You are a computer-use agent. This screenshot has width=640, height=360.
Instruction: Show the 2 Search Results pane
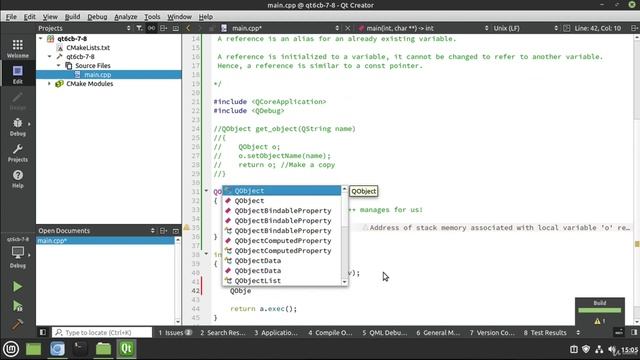[x=222, y=332]
